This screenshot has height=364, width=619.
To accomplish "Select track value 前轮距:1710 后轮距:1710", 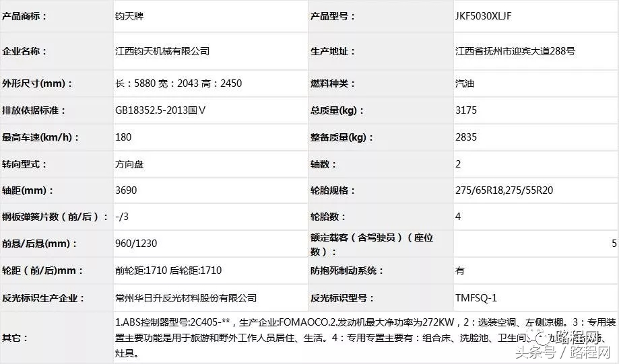I will click(168, 270).
